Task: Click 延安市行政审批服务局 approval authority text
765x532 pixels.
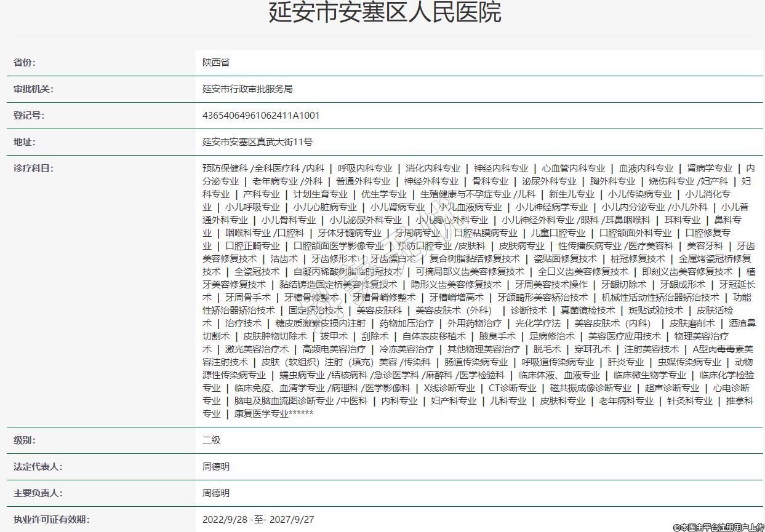Action: tap(247, 89)
